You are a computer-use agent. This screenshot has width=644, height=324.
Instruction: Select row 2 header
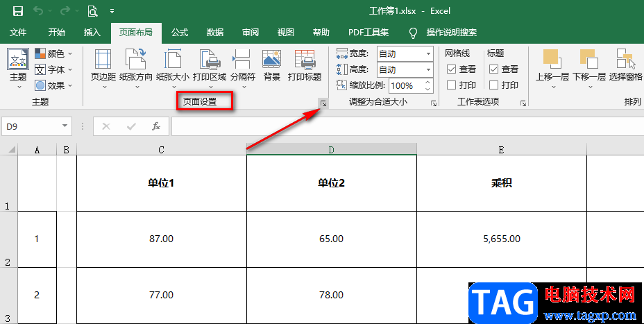click(8, 239)
